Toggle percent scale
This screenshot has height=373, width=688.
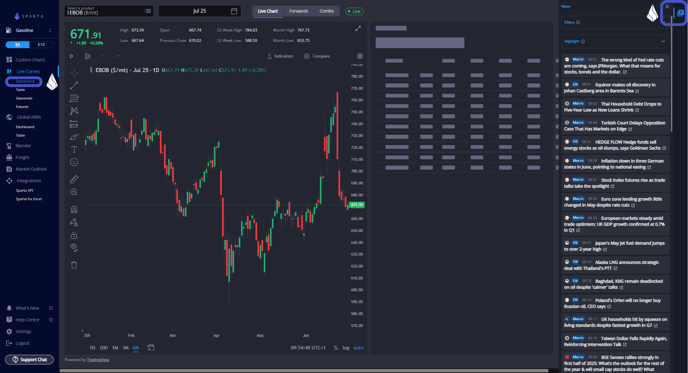pyautogui.click(x=336, y=348)
